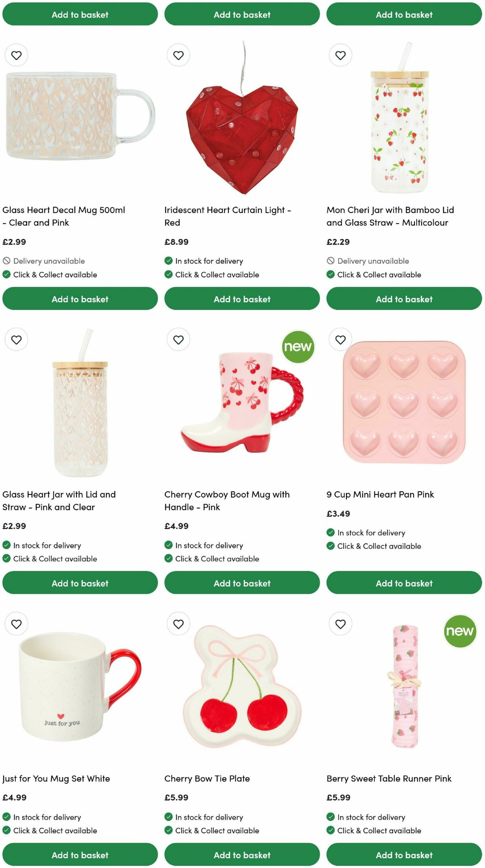The image size is (485, 868).
Task: Open the Glass Heart Jar with Lid and Straw product page
Action: pyautogui.click(x=59, y=500)
